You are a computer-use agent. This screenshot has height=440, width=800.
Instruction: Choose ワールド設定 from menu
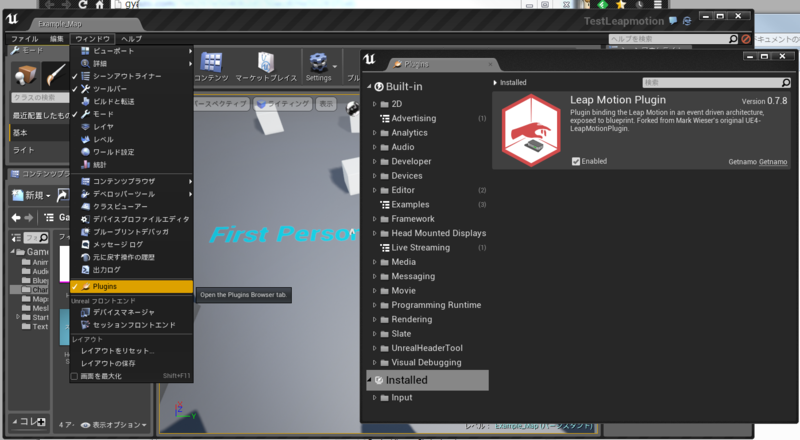[x=132, y=152]
